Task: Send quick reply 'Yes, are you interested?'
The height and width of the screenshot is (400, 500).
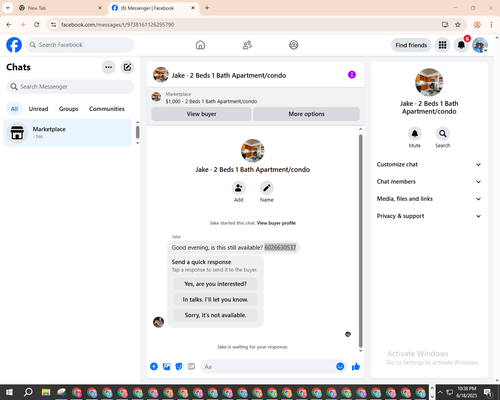Action: [x=215, y=284]
